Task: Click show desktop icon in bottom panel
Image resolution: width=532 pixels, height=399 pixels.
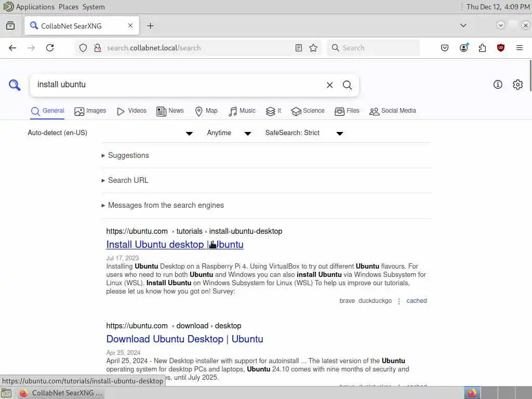Action: pyautogui.click(x=6, y=393)
